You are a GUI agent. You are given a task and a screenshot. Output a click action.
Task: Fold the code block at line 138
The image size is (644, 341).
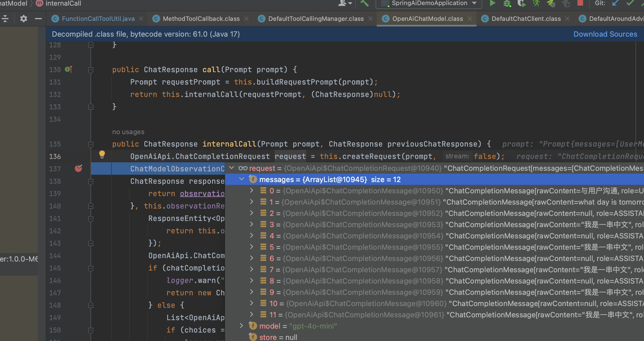click(x=91, y=181)
